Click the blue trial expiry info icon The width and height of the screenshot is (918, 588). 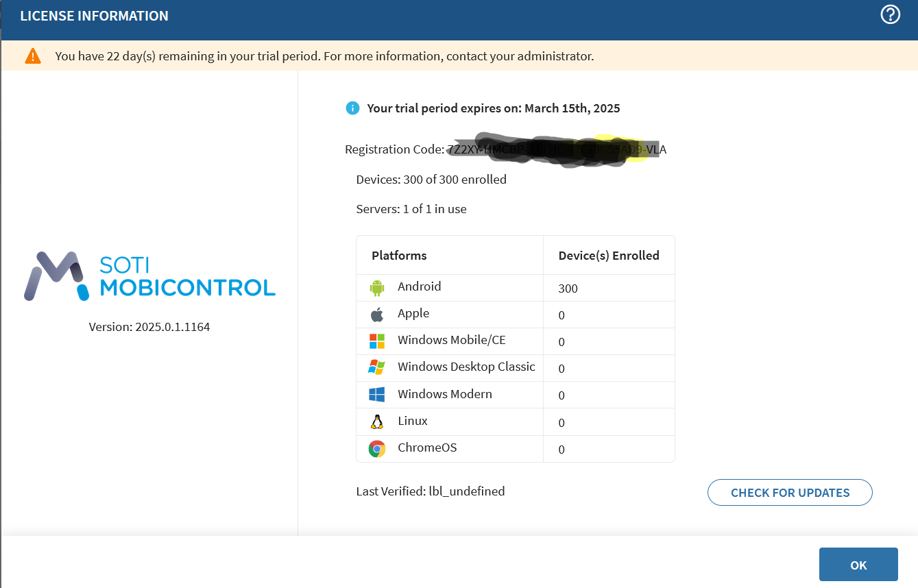(x=352, y=108)
